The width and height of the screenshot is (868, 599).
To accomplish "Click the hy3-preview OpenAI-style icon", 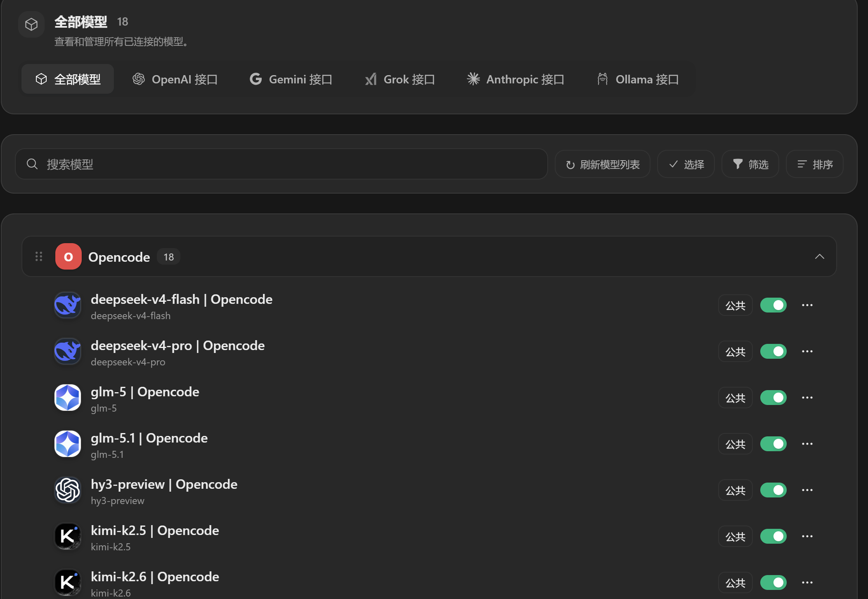I will (68, 490).
